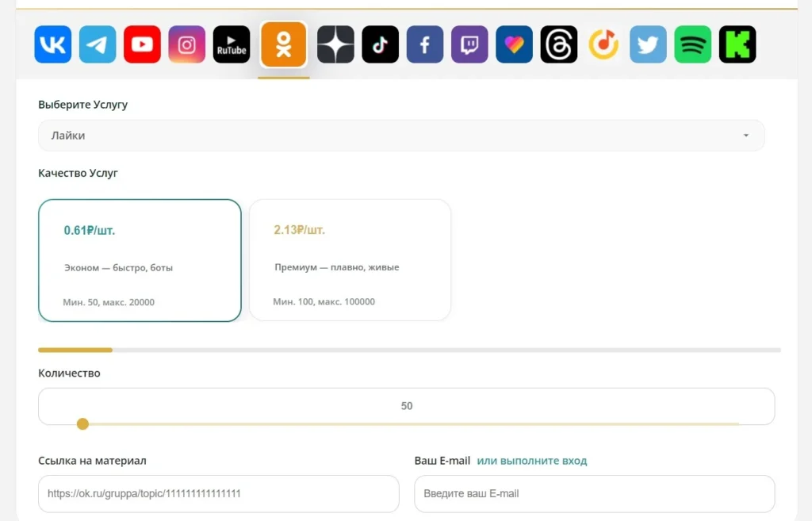Open the Лайки service dropdown
The image size is (812, 521).
pyautogui.click(x=401, y=136)
